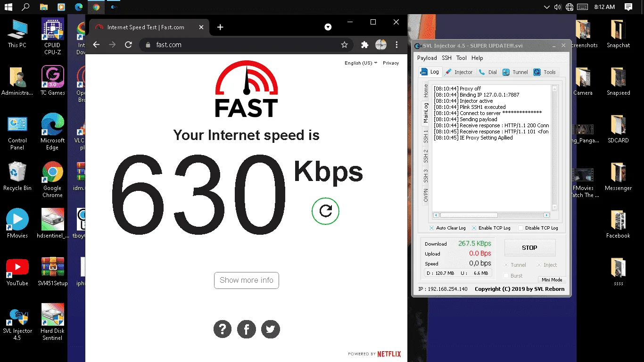644x362 pixels.
Task: Select the FMovies desktop shortcut
Action: point(17,224)
